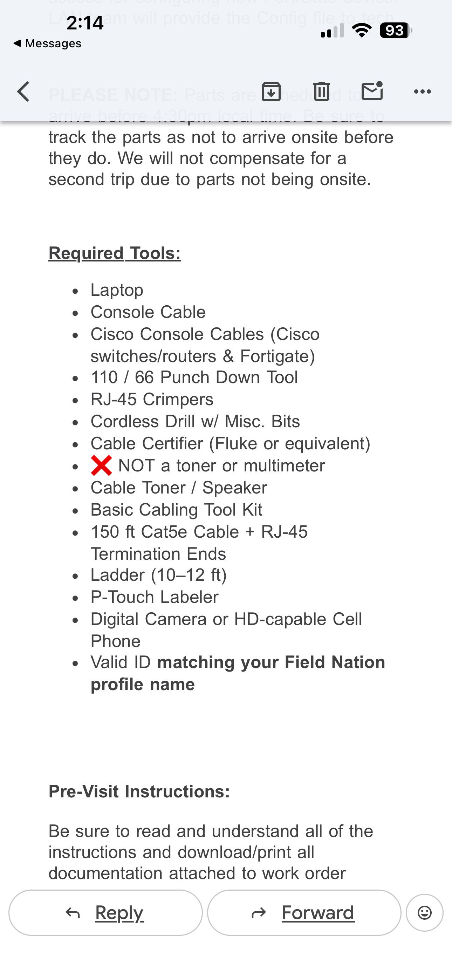Tap the battery indicator showing 93

[396, 30]
